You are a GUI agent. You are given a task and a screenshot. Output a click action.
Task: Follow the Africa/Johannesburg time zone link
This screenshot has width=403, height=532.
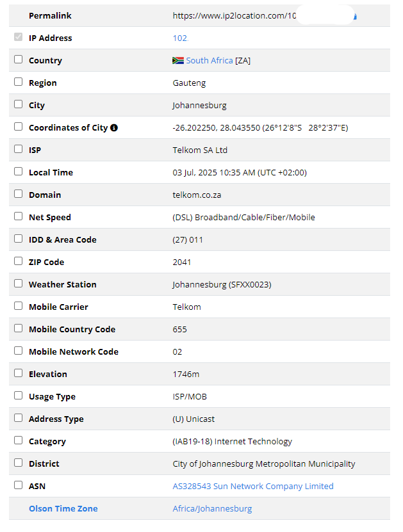(212, 508)
